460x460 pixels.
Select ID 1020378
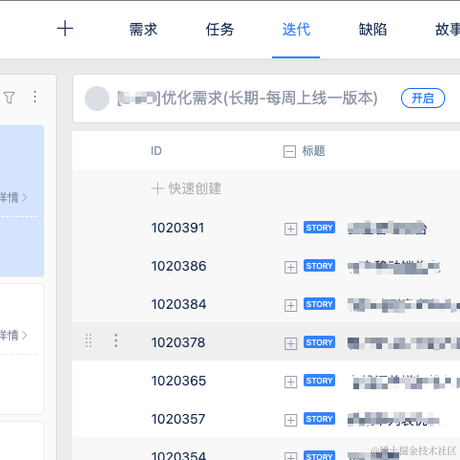point(178,342)
